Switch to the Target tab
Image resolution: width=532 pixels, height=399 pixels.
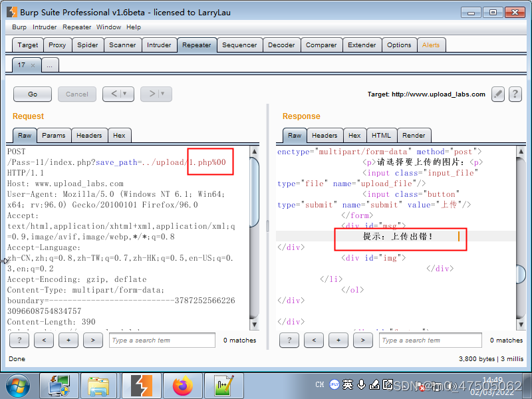[x=28, y=45]
